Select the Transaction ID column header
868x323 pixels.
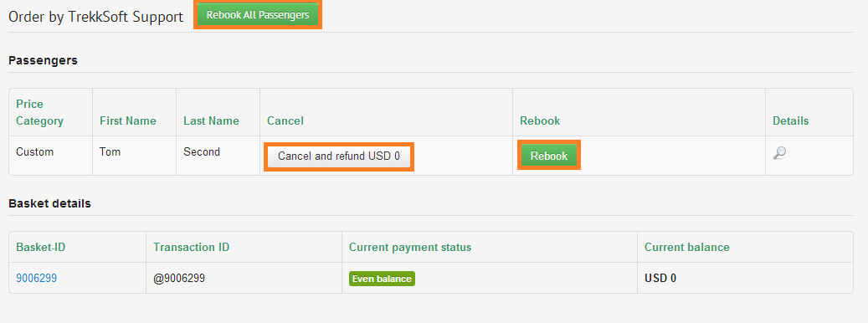point(192,247)
